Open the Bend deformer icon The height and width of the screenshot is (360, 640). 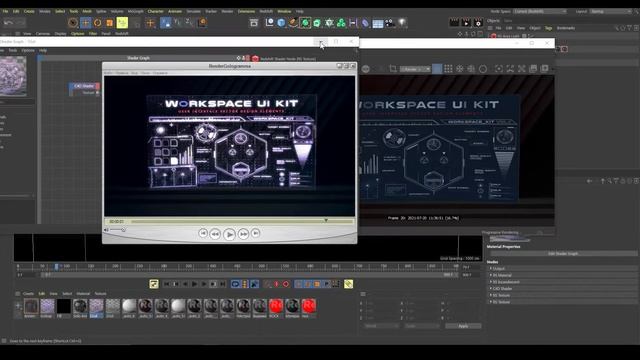point(365,23)
